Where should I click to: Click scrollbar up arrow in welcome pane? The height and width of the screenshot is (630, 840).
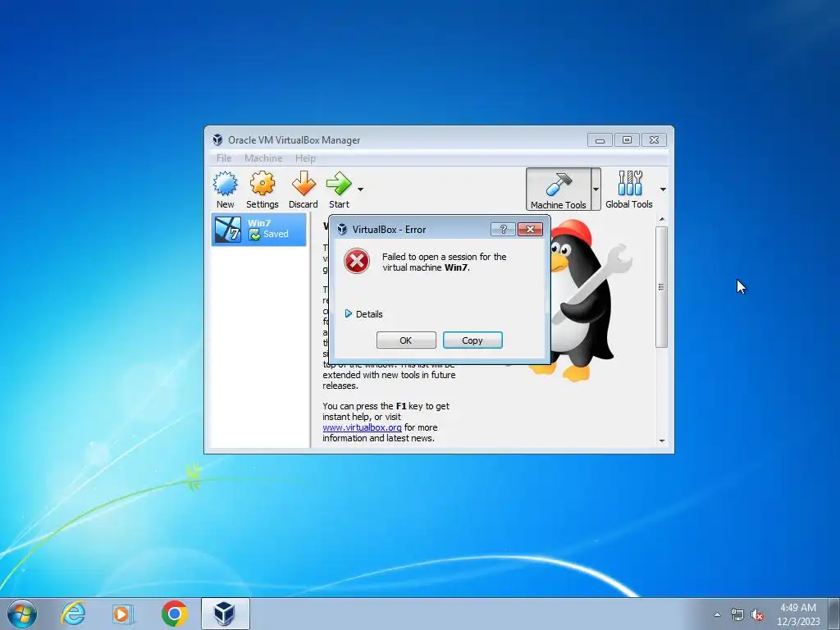pos(662,219)
